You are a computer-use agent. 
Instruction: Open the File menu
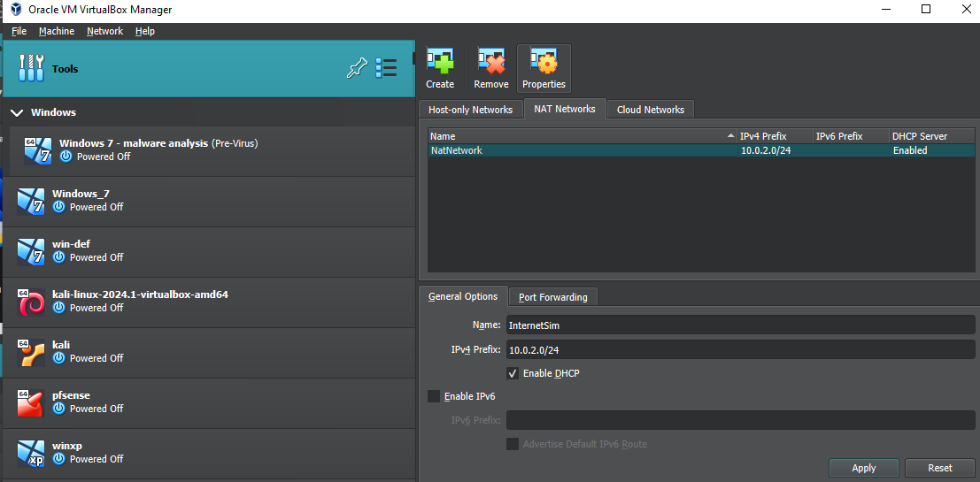(x=19, y=31)
